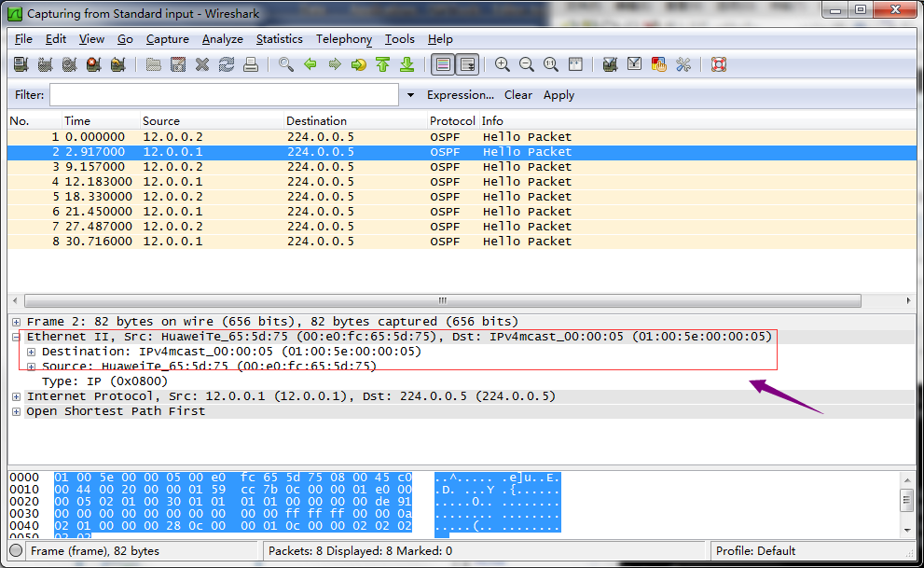Edit capture filters toolbar icon
Viewport: 924px width, 568px height.
[x=611, y=64]
